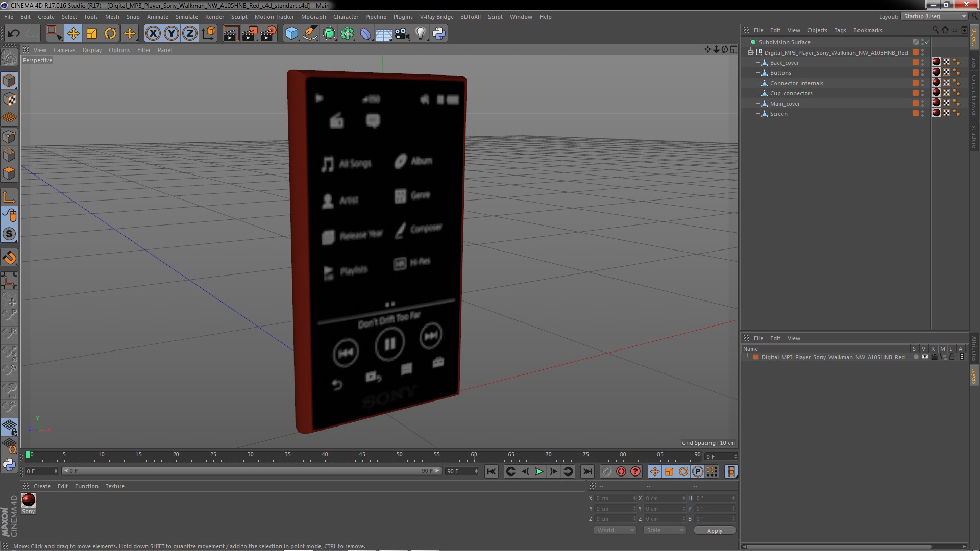Image resolution: width=980 pixels, height=551 pixels.
Task: Open the Takes side tab
Action: pyautogui.click(x=974, y=61)
